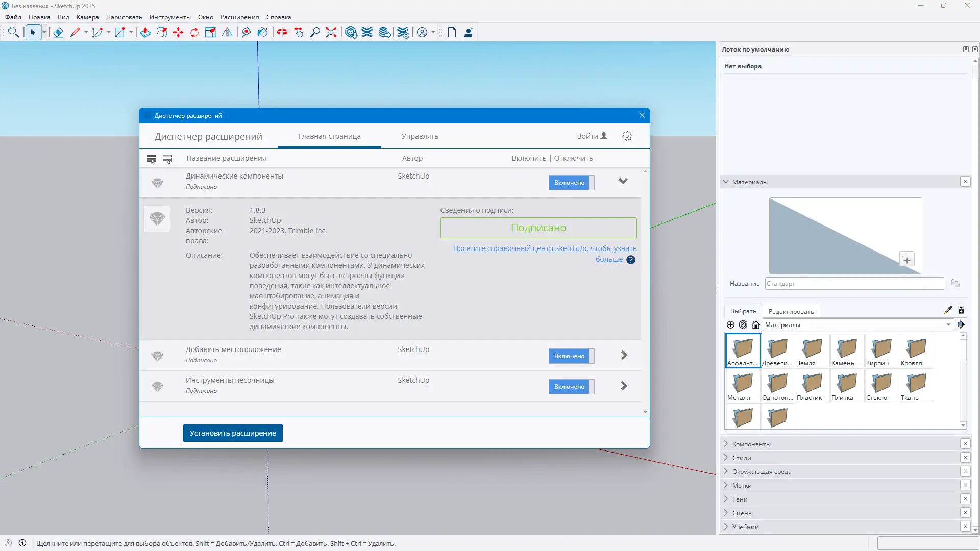Viewport: 980px width, 551px height.
Task: Expand the Компоненты panel
Action: (x=751, y=444)
